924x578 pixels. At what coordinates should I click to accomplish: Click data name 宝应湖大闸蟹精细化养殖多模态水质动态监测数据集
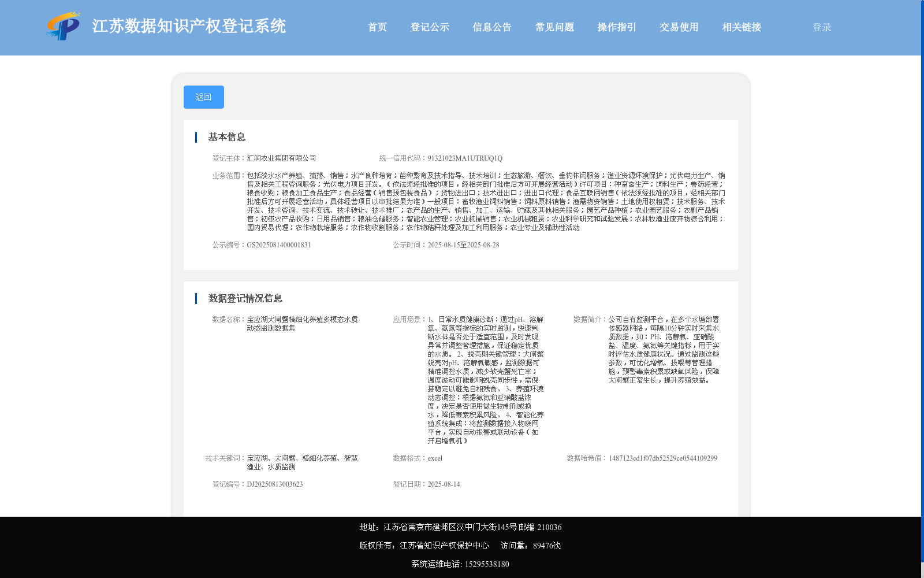303,324
